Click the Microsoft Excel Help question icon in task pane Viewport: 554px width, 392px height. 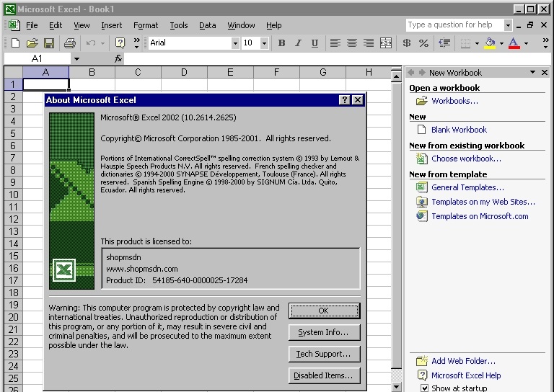pos(422,375)
